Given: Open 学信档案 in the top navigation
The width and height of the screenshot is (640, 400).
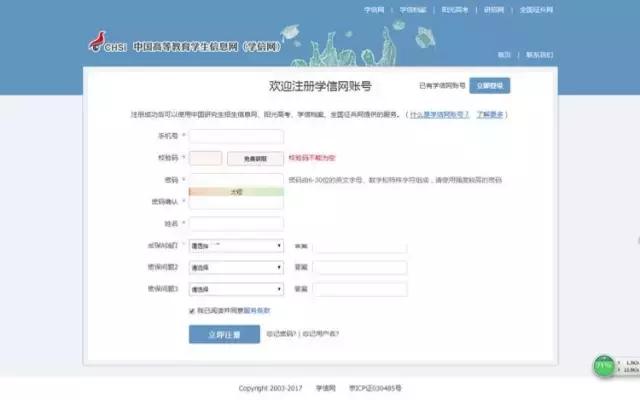Looking at the screenshot, I should click(413, 9).
